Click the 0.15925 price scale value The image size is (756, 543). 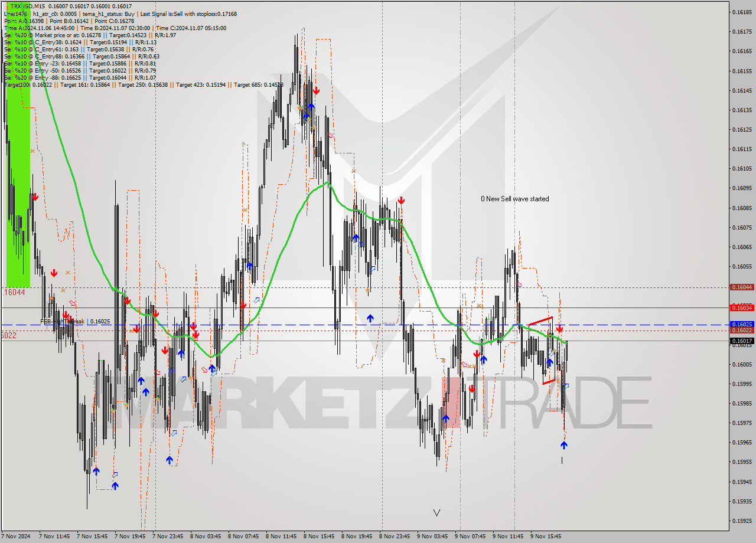tap(742, 521)
